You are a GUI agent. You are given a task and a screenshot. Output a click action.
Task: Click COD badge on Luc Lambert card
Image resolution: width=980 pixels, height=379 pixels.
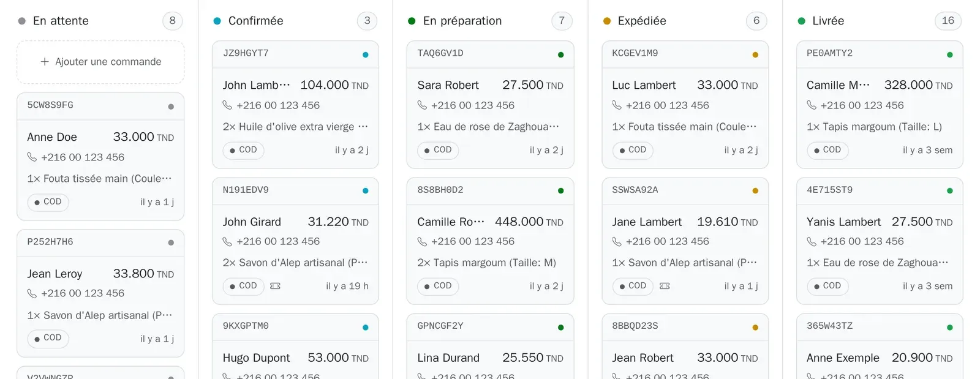(633, 150)
